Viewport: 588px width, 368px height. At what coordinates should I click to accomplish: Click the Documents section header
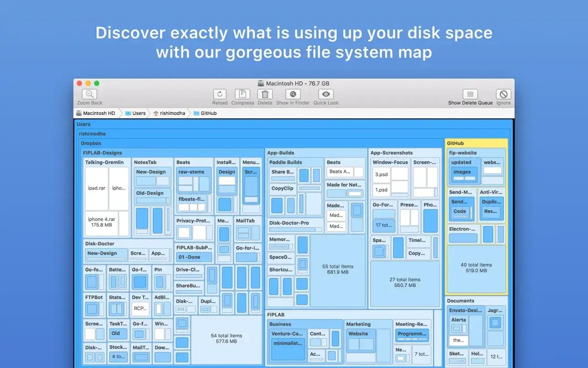click(x=461, y=301)
